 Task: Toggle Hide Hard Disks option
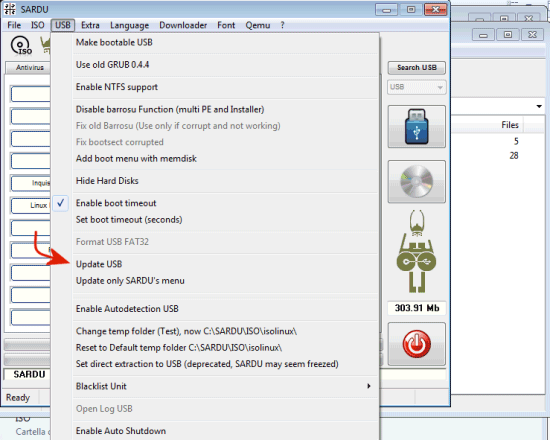[107, 181]
